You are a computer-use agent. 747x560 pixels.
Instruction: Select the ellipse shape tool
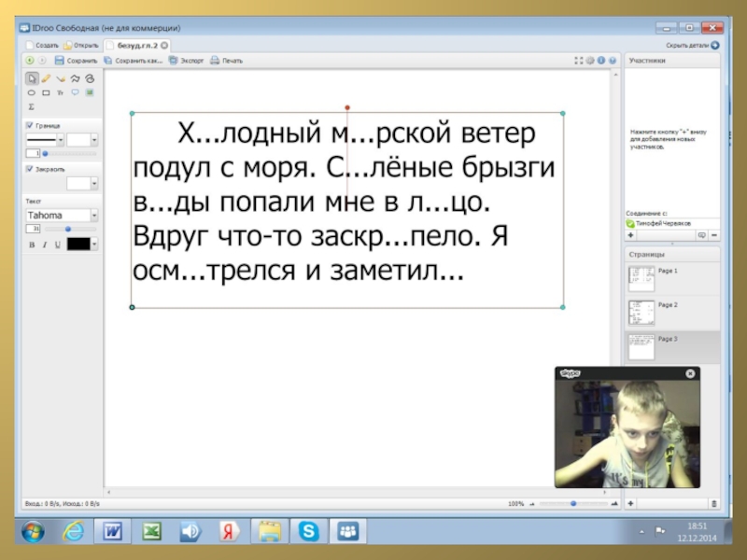click(x=32, y=92)
